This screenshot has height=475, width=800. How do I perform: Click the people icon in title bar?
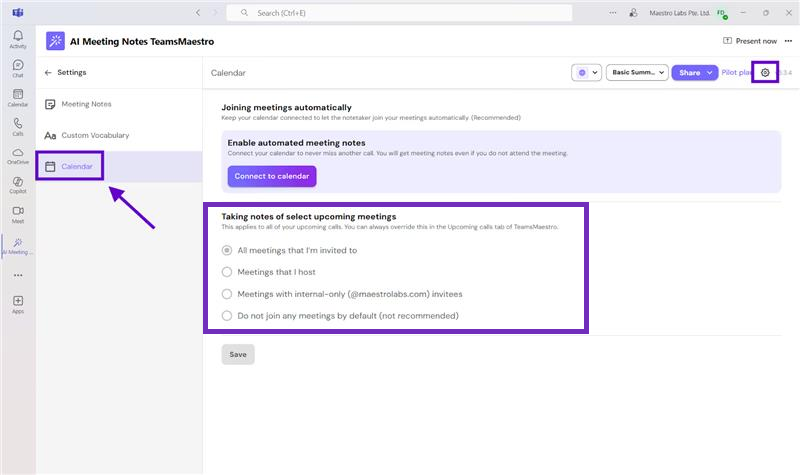pyautogui.click(x=633, y=13)
